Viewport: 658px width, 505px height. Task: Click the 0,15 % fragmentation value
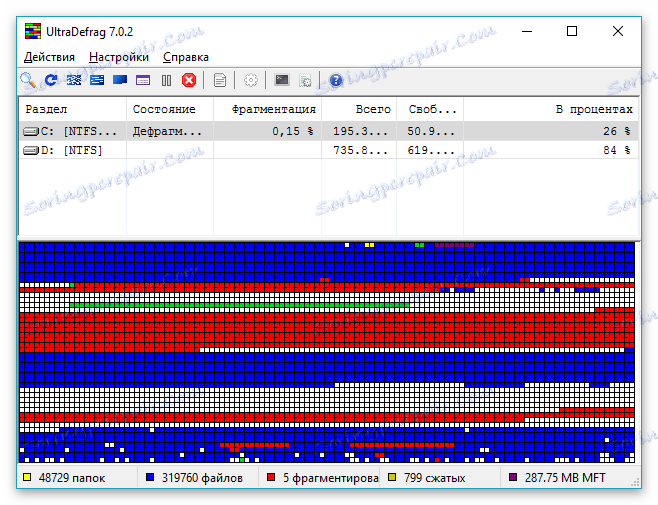click(292, 131)
